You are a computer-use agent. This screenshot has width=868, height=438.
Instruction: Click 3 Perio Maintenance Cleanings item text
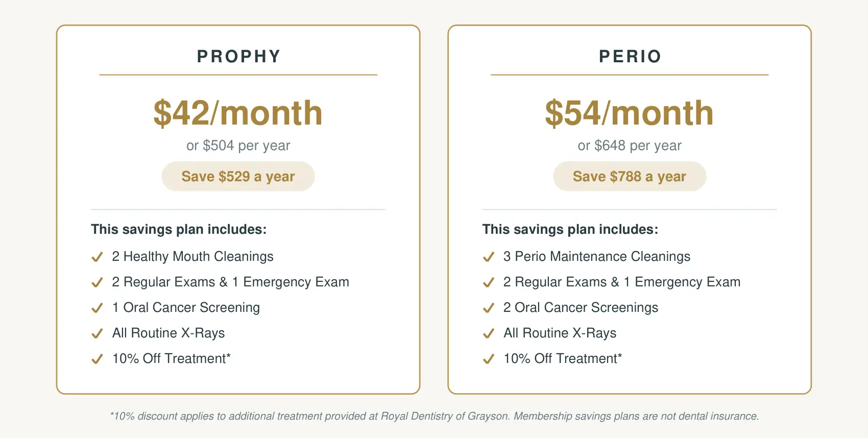click(x=597, y=256)
